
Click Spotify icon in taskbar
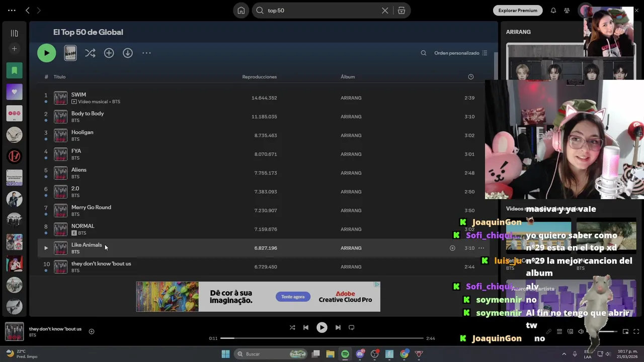point(345,354)
